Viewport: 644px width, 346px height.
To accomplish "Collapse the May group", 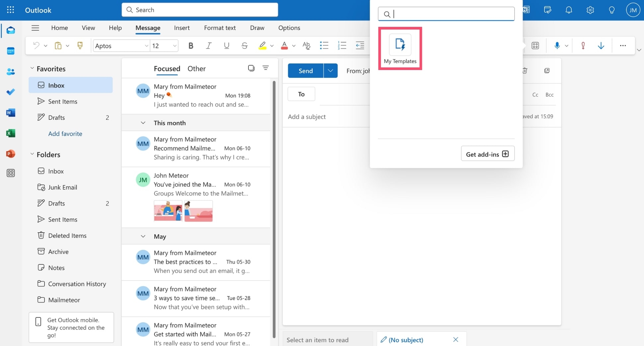I will [x=143, y=236].
